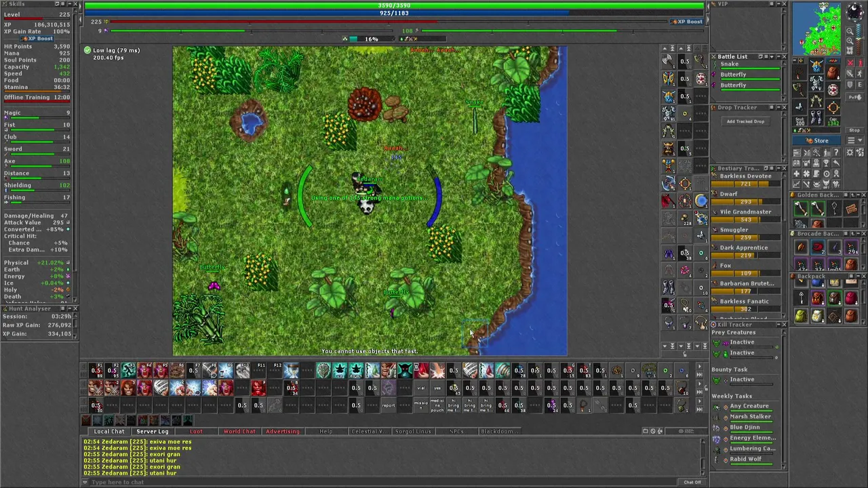This screenshot has height=488, width=868.
Task: Click the blue mana bar at top
Action: [x=394, y=13]
